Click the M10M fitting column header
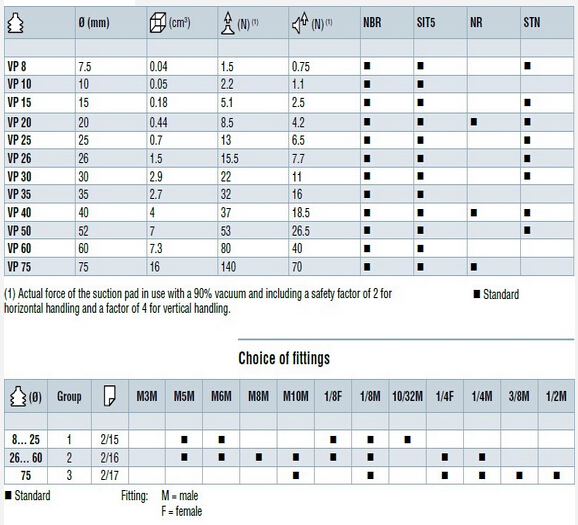The height and width of the screenshot is (525, 578). [296, 396]
